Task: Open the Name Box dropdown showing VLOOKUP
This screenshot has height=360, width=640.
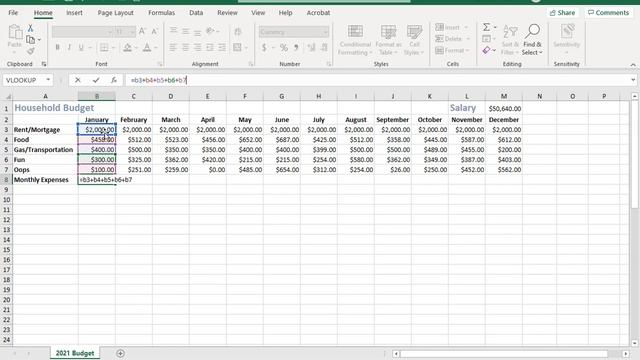Action: (48, 80)
